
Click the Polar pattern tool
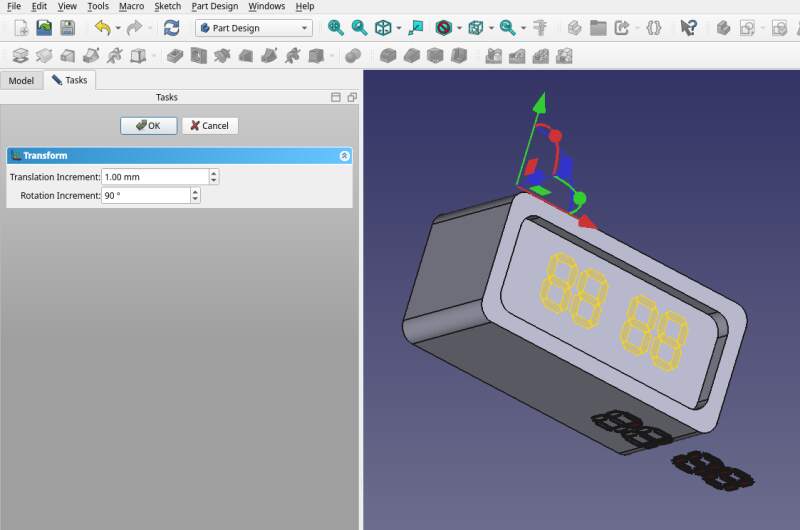540,56
